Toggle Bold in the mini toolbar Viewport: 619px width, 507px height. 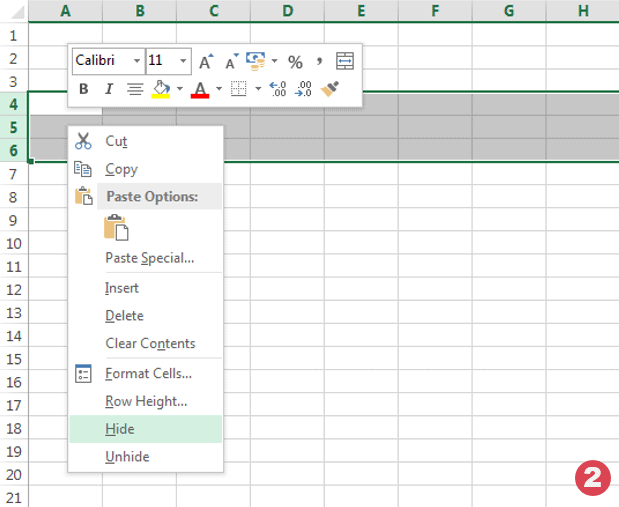[83, 89]
